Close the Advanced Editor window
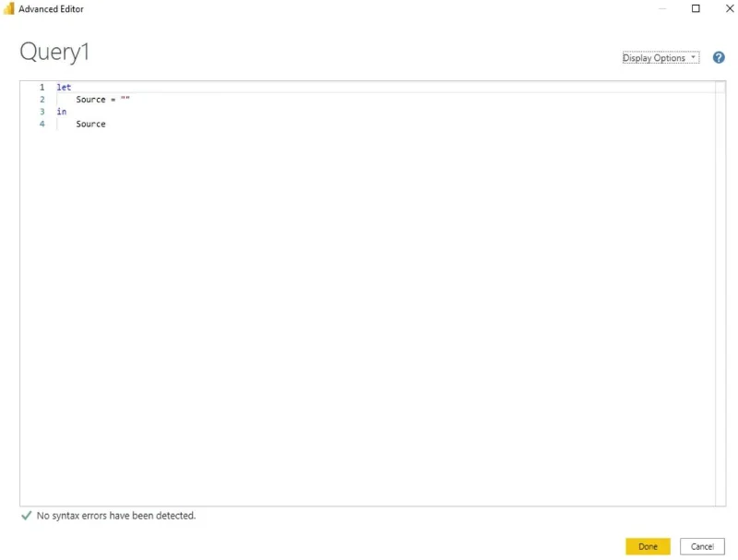This screenshot has height=560, width=738. pos(729,8)
